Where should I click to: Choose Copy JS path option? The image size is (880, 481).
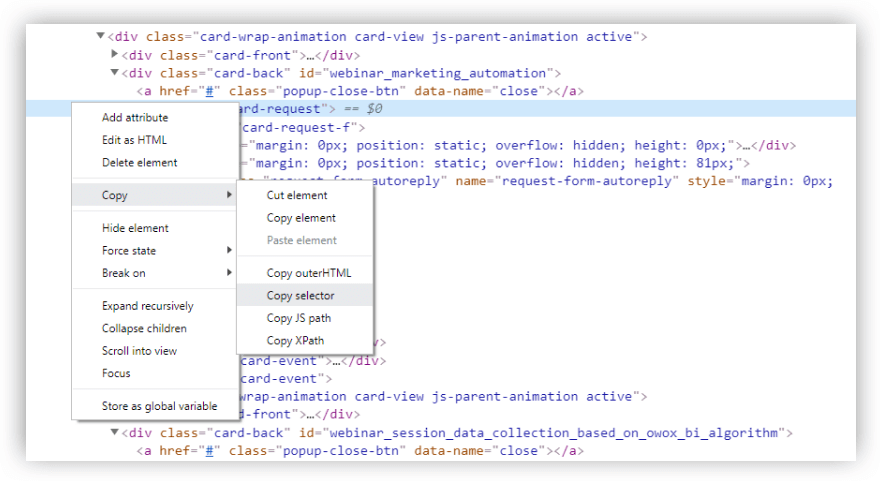click(299, 318)
